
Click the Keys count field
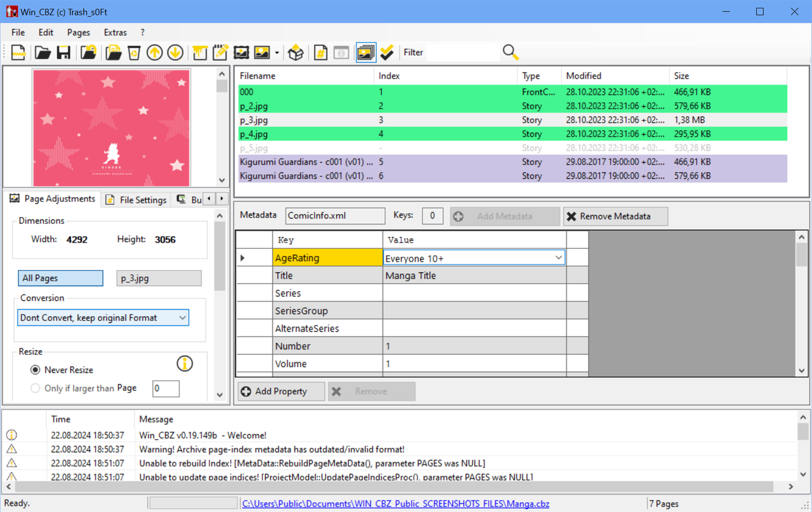pos(433,216)
